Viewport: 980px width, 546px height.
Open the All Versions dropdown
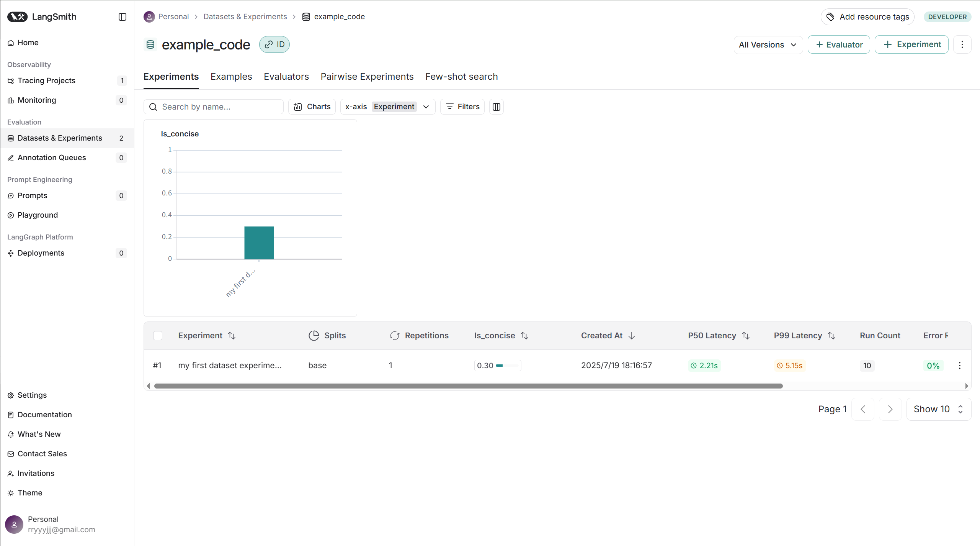(768, 45)
